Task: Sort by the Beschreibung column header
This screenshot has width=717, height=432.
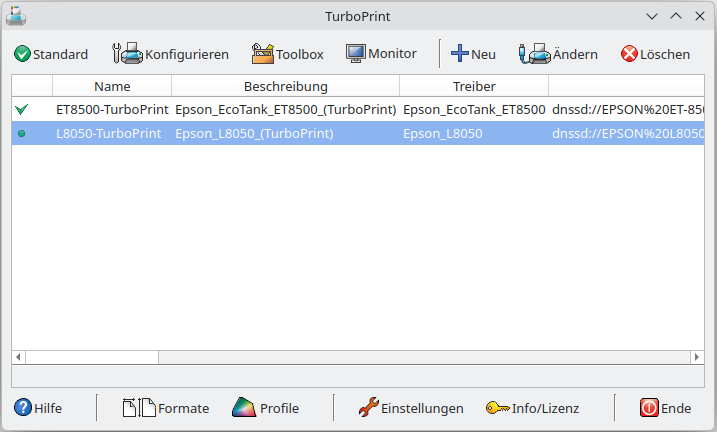Action: [286, 86]
